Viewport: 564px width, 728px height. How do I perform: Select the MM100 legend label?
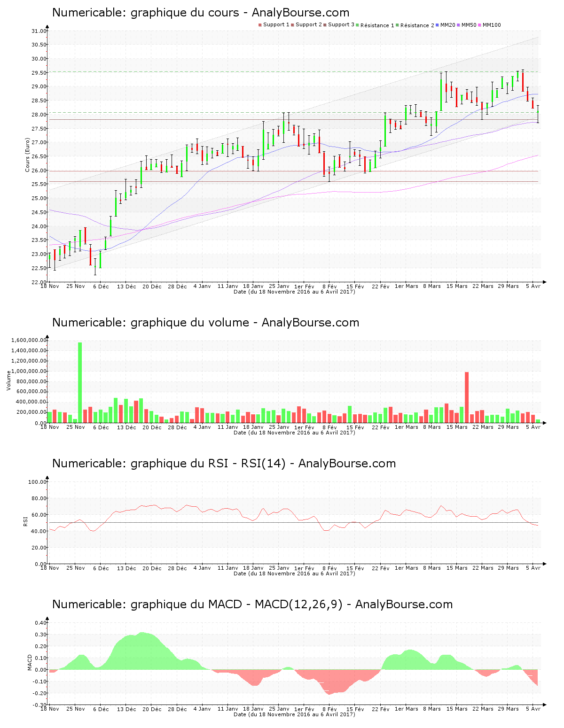(x=492, y=25)
